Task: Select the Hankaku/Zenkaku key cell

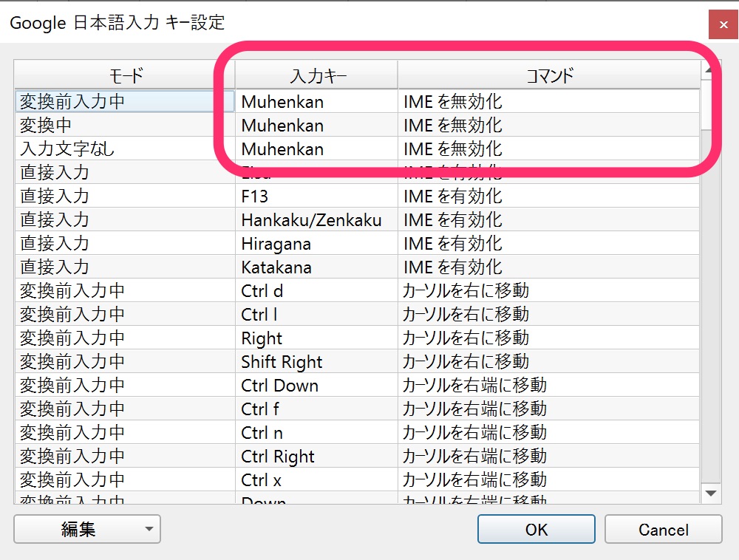Action: tap(317, 219)
